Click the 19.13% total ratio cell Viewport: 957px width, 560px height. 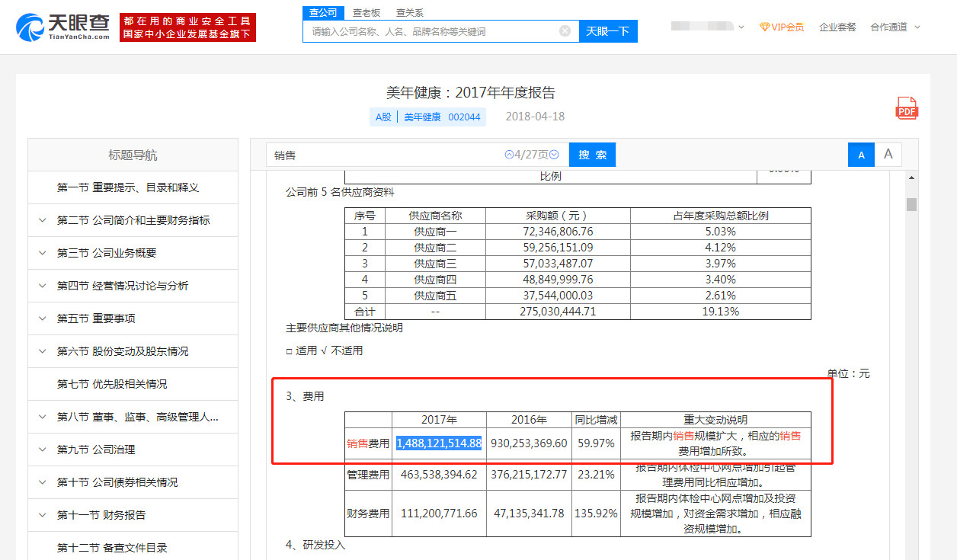(x=720, y=312)
